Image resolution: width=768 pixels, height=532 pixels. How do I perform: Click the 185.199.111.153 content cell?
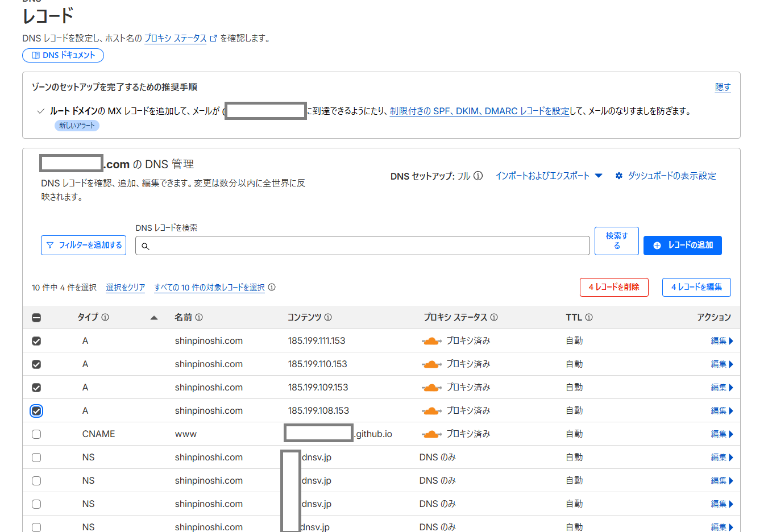[317, 341]
